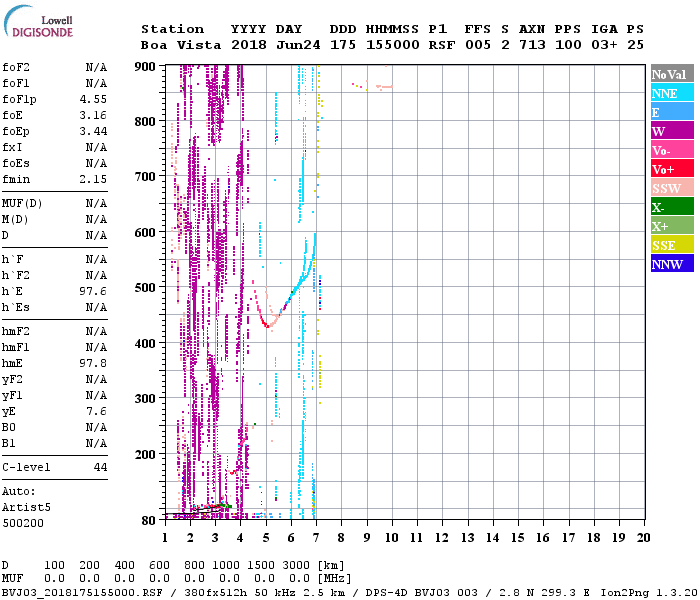This screenshot has height=600, width=700.
Task: Click the 500 km height axis label
Action: tap(145, 288)
